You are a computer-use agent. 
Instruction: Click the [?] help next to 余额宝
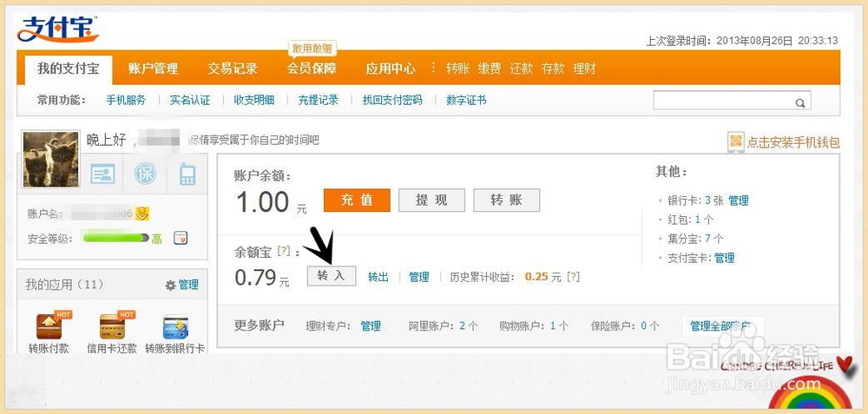tap(284, 252)
